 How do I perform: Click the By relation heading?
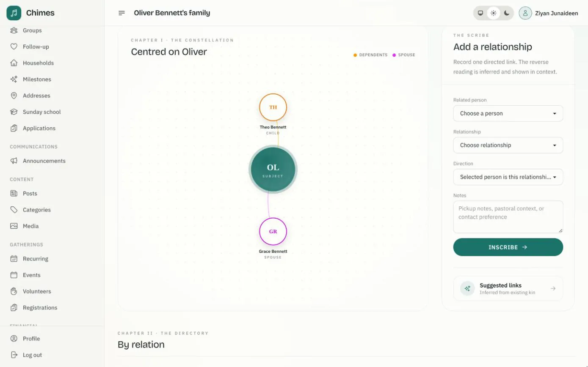141,345
